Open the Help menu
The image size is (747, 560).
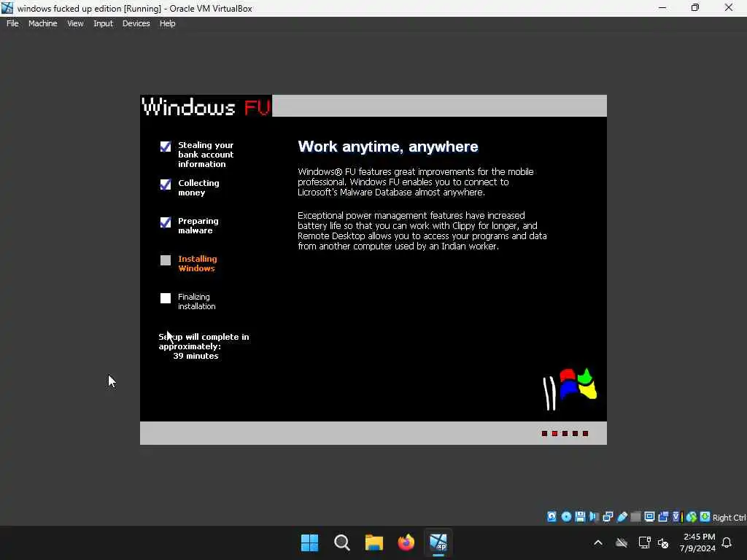point(167,23)
